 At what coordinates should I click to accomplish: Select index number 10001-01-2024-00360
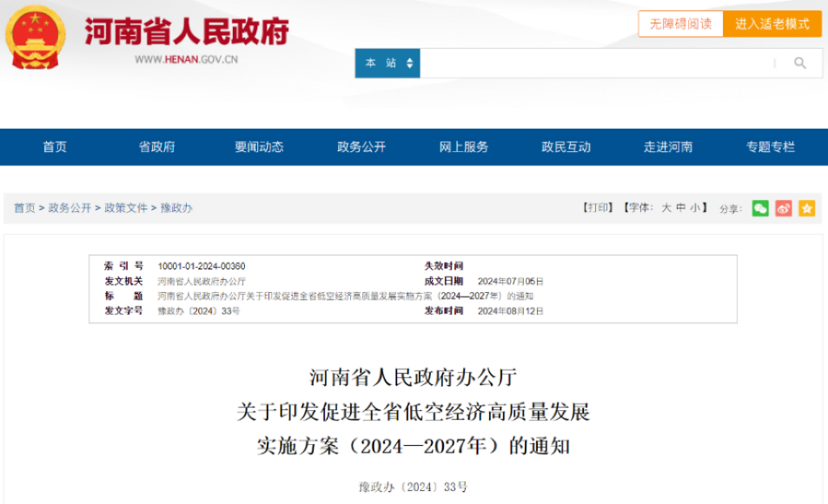[x=202, y=266]
